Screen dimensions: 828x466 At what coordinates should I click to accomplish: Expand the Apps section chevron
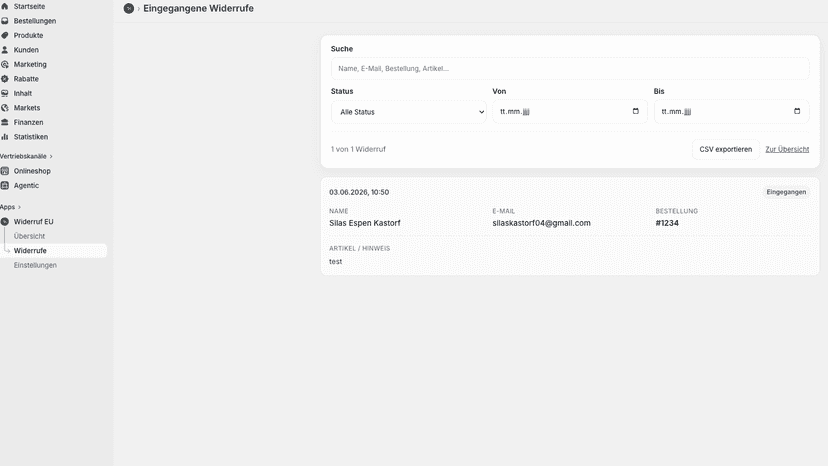20,207
